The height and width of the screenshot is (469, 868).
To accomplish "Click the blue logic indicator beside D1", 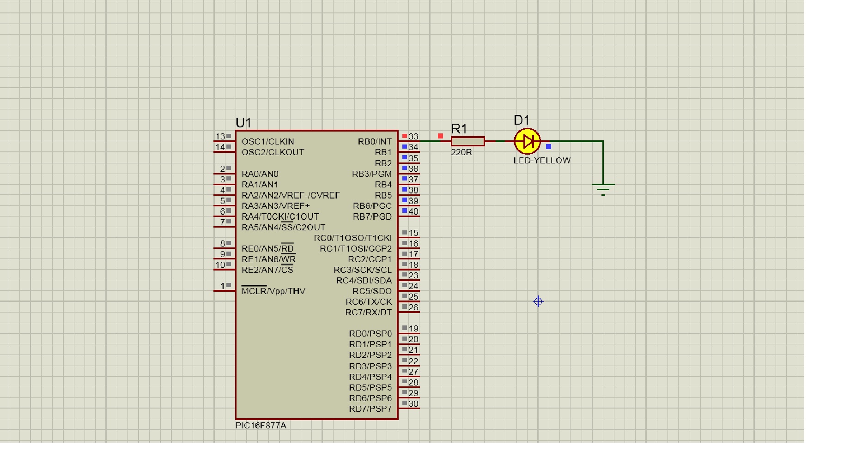I will (548, 147).
